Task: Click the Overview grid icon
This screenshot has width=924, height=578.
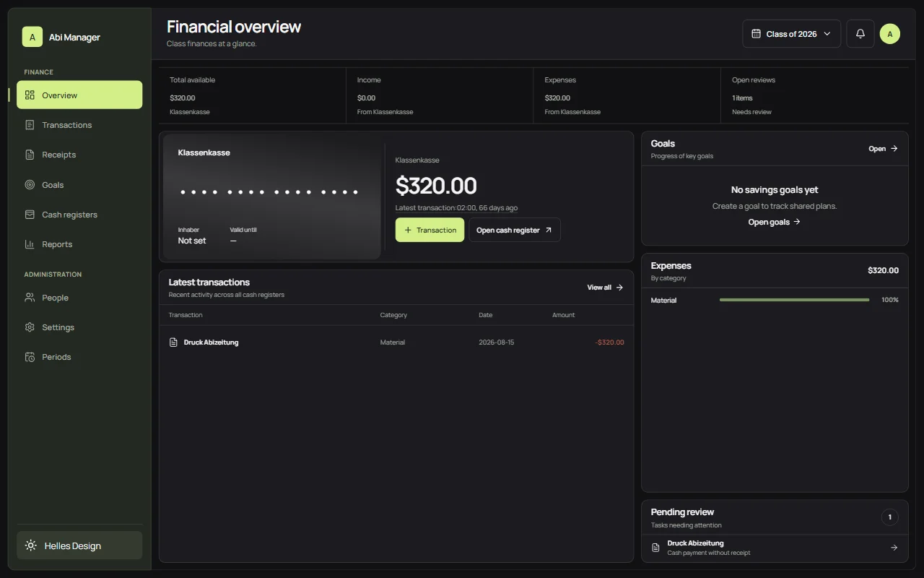Action: pyautogui.click(x=30, y=95)
